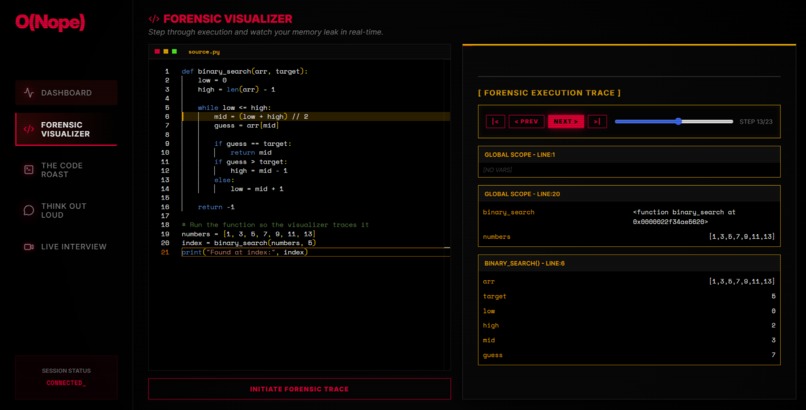Click the 'numbers' variable row
The height and width of the screenshot is (410, 806).
pyautogui.click(x=629, y=237)
